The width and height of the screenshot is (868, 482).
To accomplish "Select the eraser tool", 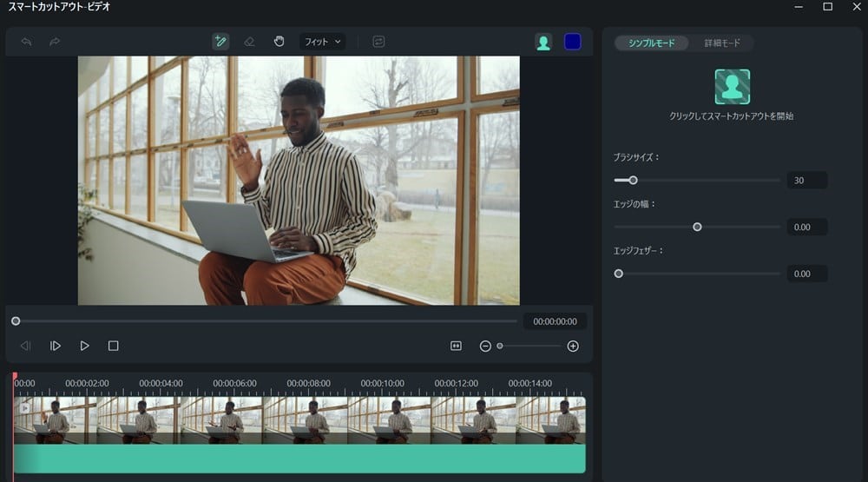I will 249,42.
